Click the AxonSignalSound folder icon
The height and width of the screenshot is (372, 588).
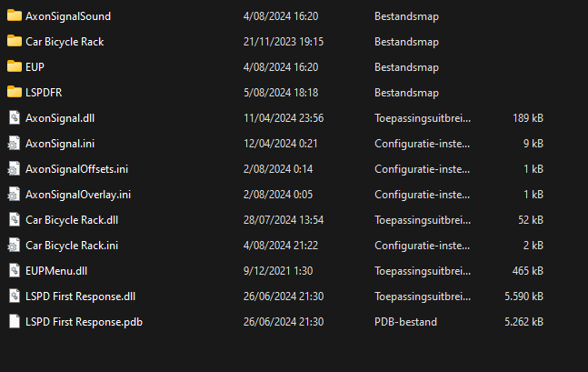click(x=14, y=15)
